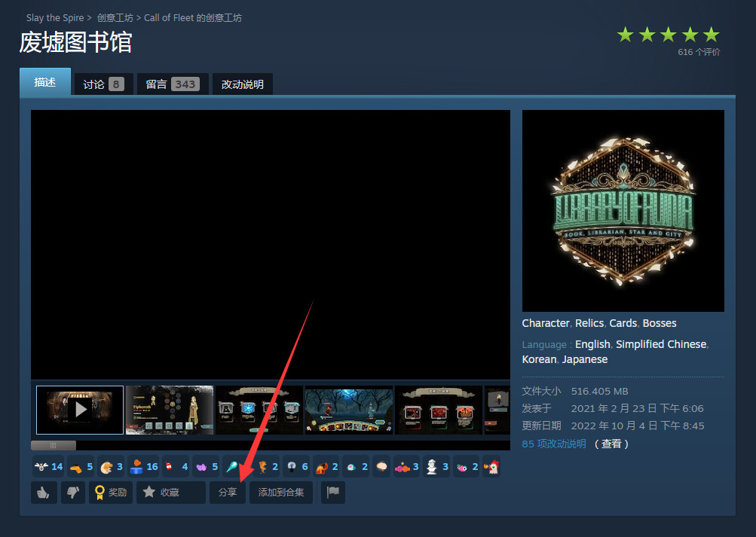Click the teal comet award icon
Viewport: 756px width, 537px height.
pyautogui.click(x=232, y=466)
